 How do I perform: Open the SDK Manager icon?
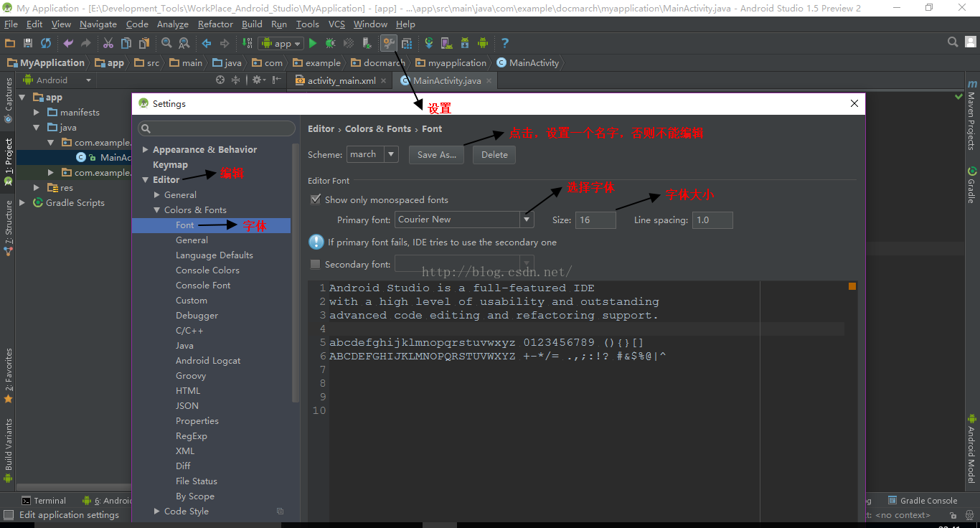pos(465,43)
